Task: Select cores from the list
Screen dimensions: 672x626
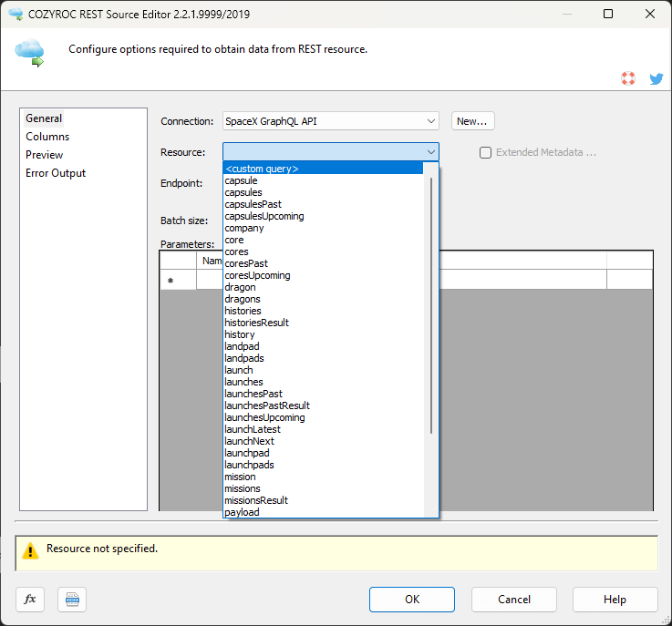Action: click(x=323, y=251)
